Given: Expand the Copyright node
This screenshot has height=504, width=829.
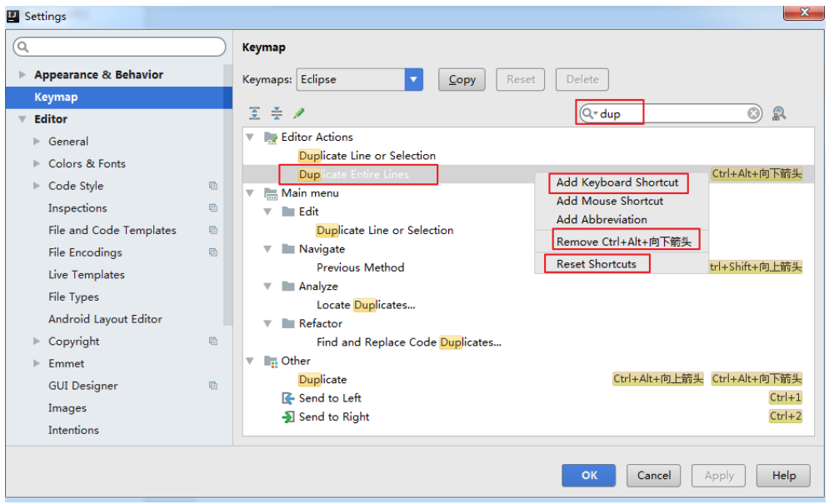Looking at the screenshot, I should click(37, 341).
